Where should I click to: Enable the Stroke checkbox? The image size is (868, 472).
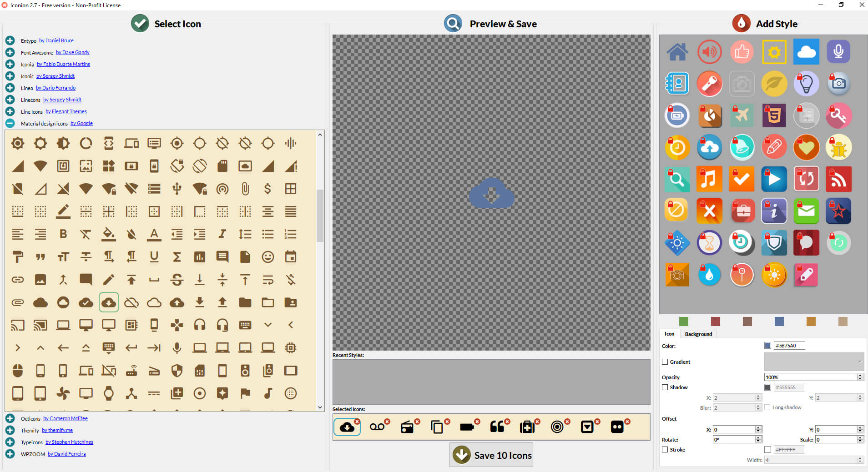[x=665, y=450]
